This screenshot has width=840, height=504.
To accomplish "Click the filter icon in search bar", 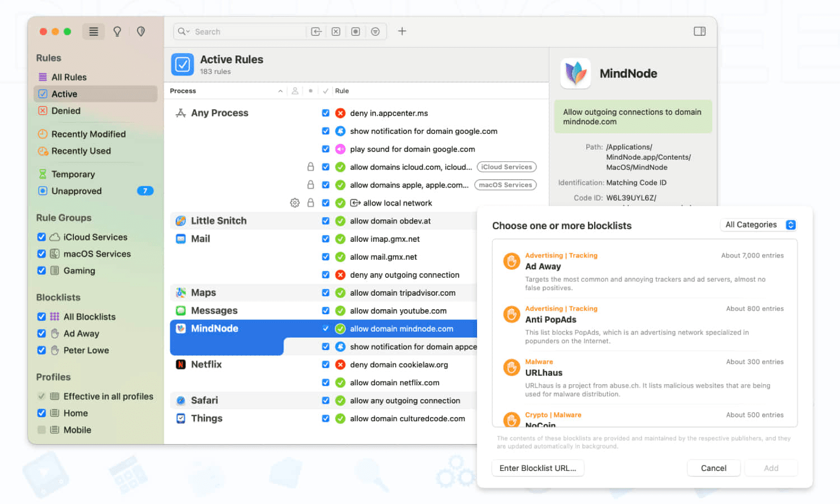I will point(375,32).
